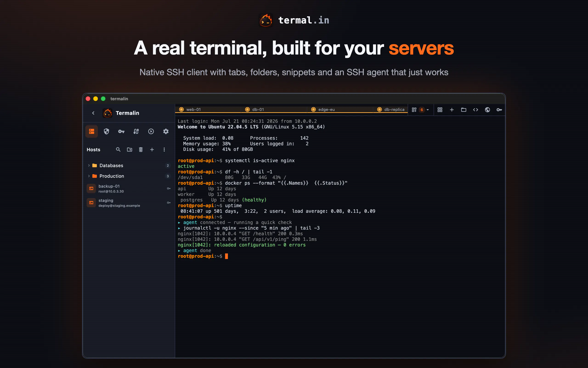This screenshot has height=368, width=588.
Task: Open the port forwarding icon in sidebar
Action: tap(136, 131)
